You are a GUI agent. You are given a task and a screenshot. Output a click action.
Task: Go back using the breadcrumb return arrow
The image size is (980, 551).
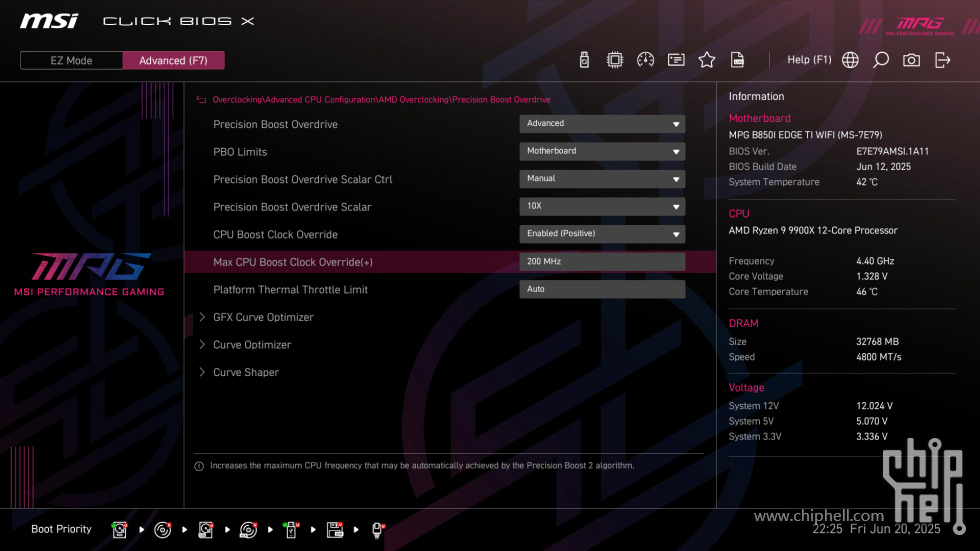[201, 100]
